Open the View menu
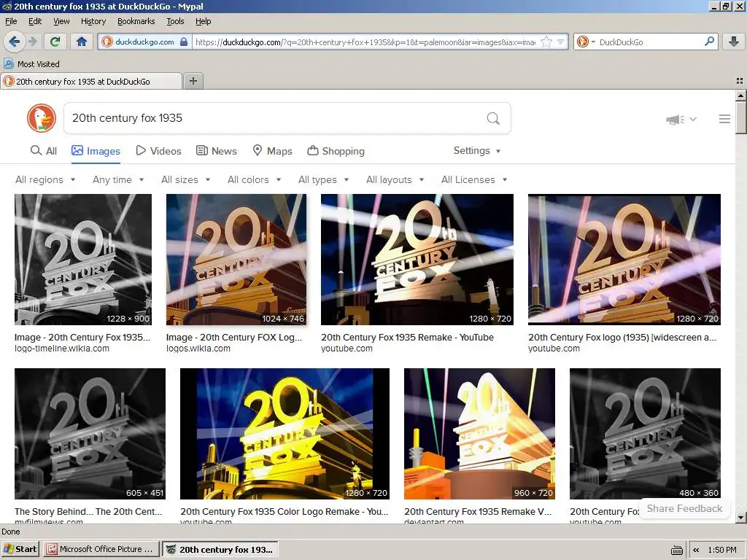Image resolution: width=747 pixels, height=560 pixels. pos(61,21)
